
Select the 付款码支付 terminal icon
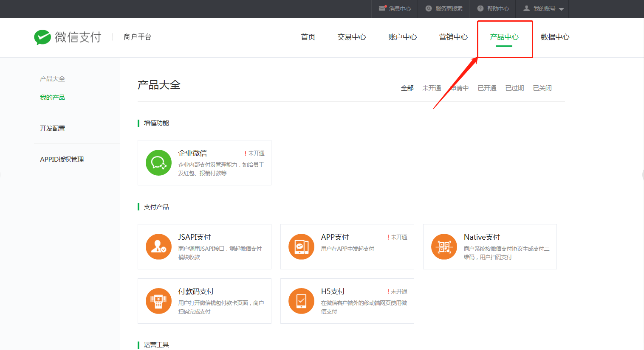158,301
